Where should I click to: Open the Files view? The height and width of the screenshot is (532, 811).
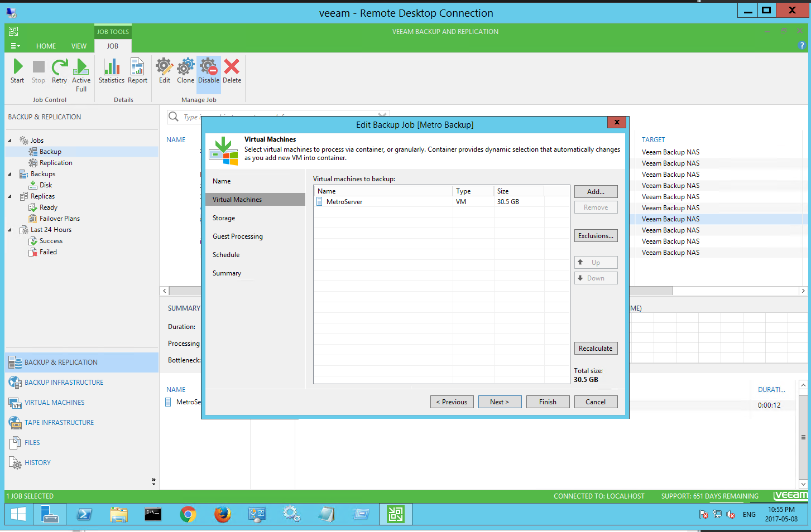(82, 443)
